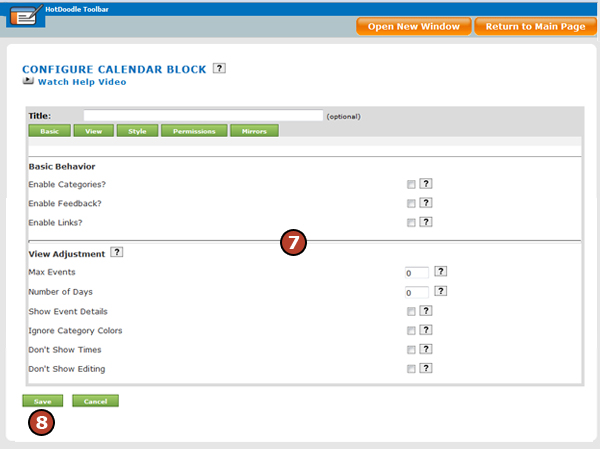Open help icon next to View Adjustment
The height and width of the screenshot is (449, 600).
point(117,252)
